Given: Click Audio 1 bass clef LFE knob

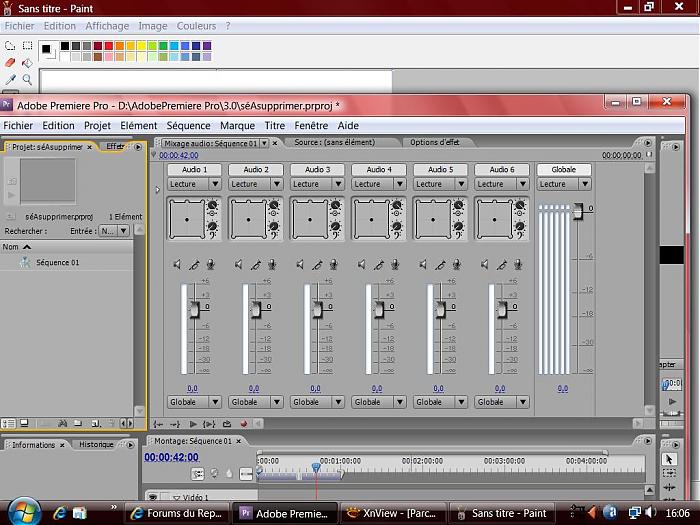Looking at the screenshot, I should coord(212,227).
